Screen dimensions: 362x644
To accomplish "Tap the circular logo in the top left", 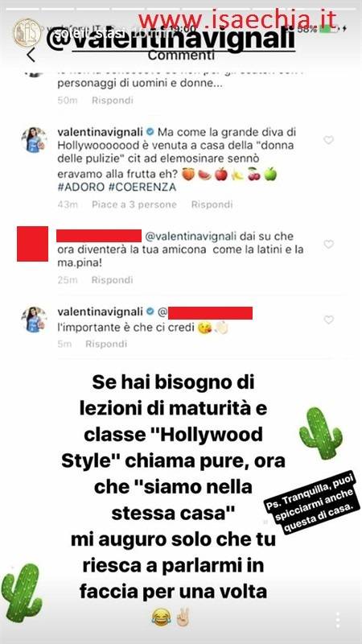I will point(27,33).
